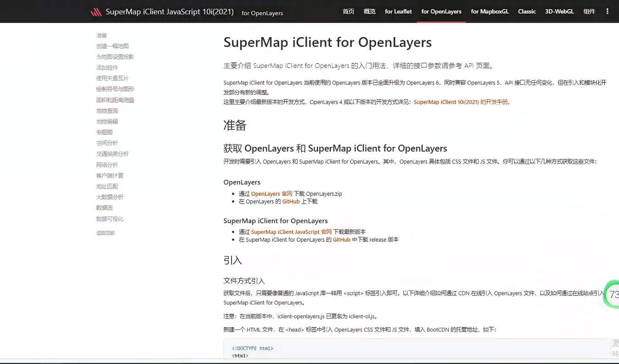Jump to 大数据分析 in sidebar
The width and height of the screenshot is (619, 364).
(x=110, y=197)
